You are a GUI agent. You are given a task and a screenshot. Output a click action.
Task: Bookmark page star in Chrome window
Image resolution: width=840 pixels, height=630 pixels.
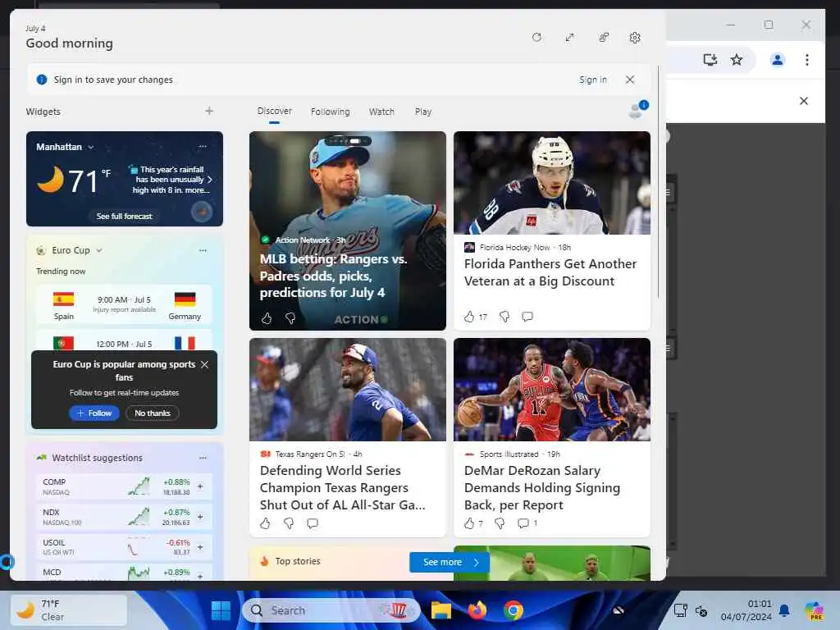tap(737, 59)
